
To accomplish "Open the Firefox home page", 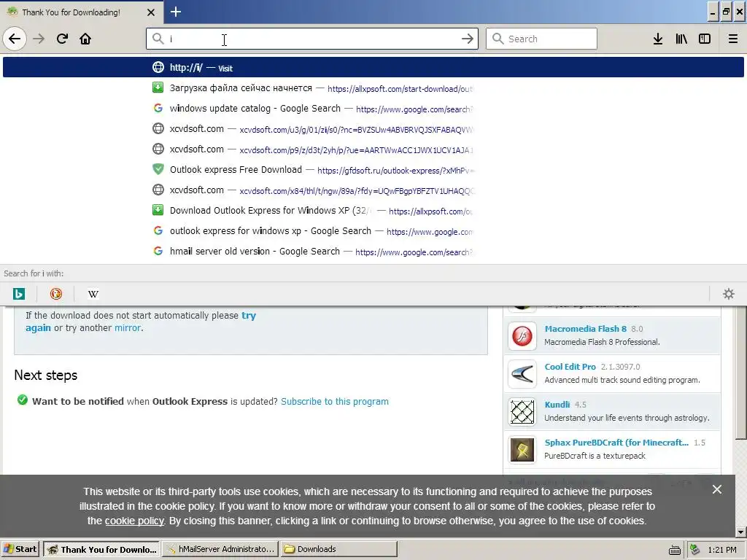I will [x=85, y=39].
